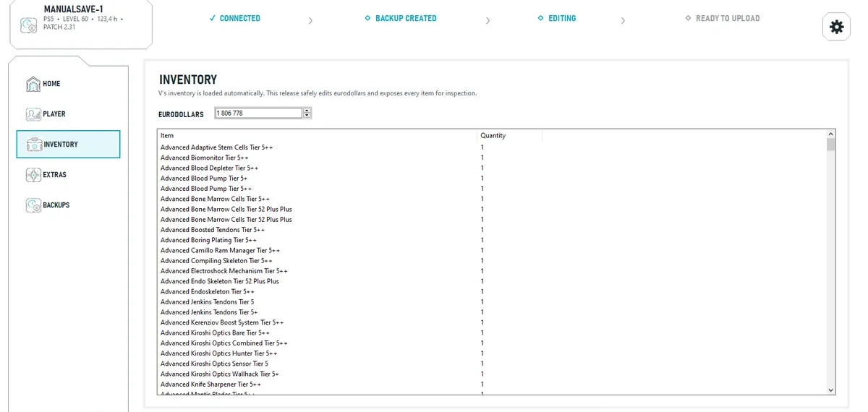Viewport: 868px width, 412px height.
Task: Click the Editing diamond icon
Action: click(540, 18)
